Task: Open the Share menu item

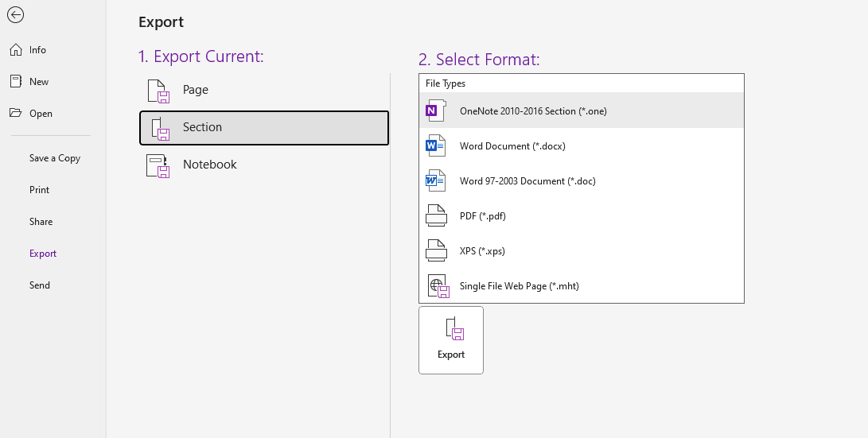Action: click(x=41, y=222)
